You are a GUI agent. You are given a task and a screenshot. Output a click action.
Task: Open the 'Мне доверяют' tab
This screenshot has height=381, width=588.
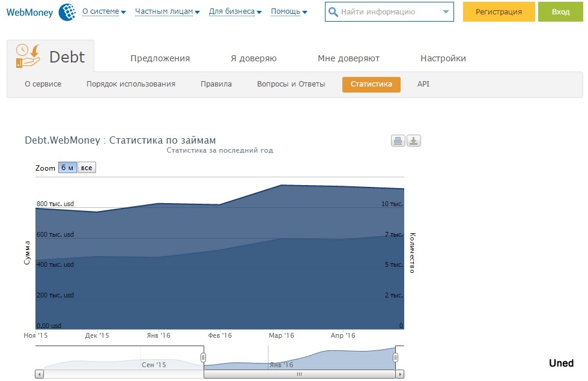(x=349, y=58)
